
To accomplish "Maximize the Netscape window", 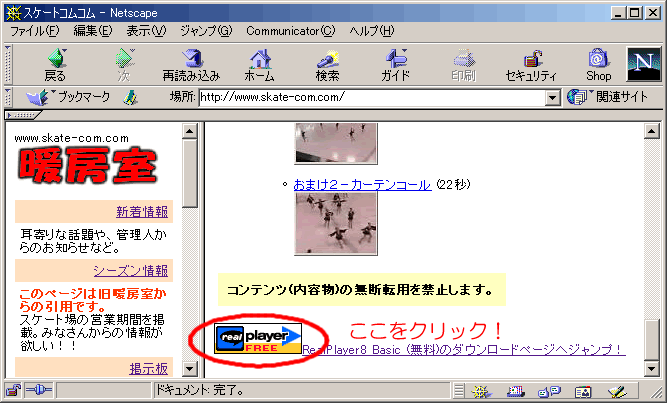I will 634,13.
